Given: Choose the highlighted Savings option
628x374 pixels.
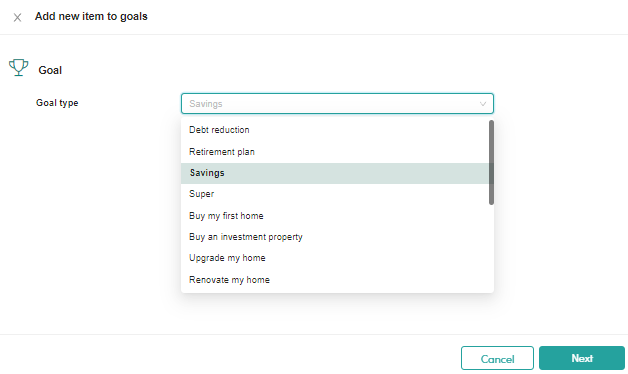Looking at the screenshot, I should click(335, 173).
